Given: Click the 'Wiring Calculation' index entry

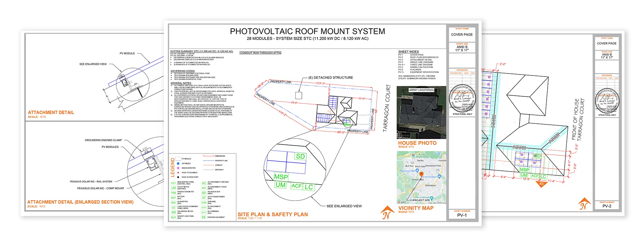Looking at the screenshot, I should click(421, 67).
